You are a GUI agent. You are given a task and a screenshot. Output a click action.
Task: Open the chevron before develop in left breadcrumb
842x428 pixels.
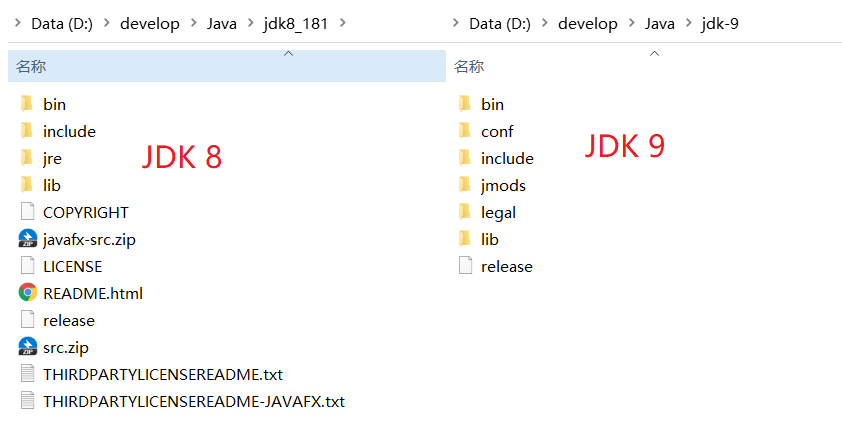(106, 23)
